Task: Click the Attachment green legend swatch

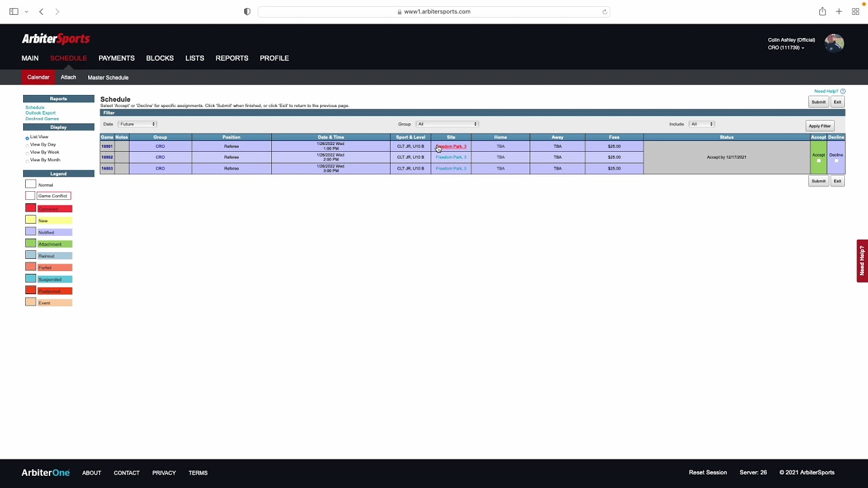Action: coord(31,243)
